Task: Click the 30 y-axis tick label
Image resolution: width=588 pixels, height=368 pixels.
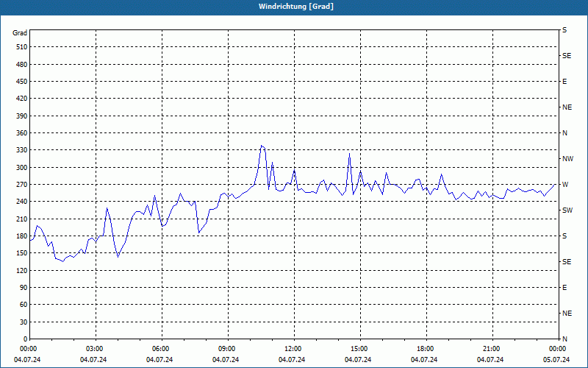Action: 24,322
